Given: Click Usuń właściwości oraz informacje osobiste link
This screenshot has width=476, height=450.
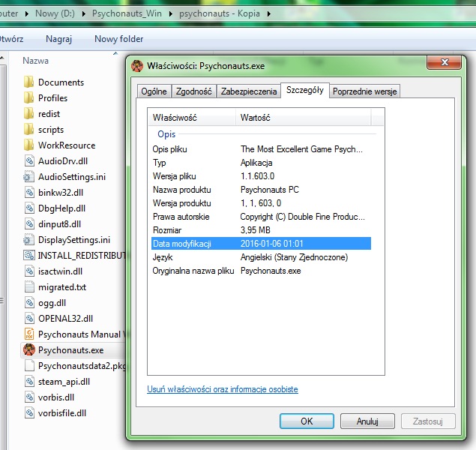Looking at the screenshot, I should click(223, 389).
